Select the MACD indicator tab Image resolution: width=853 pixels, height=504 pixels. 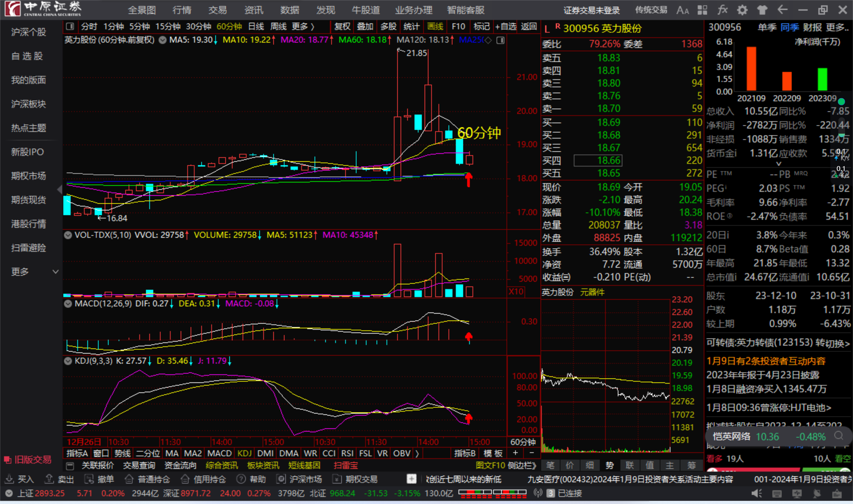219,453
